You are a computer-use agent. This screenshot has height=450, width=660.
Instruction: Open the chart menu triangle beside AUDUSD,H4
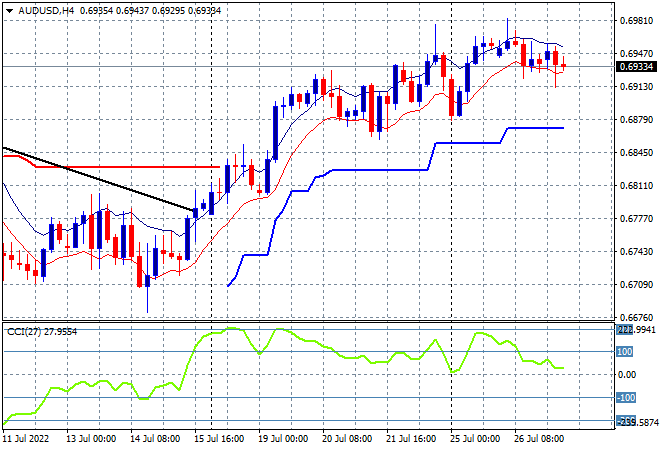[9, 11]
